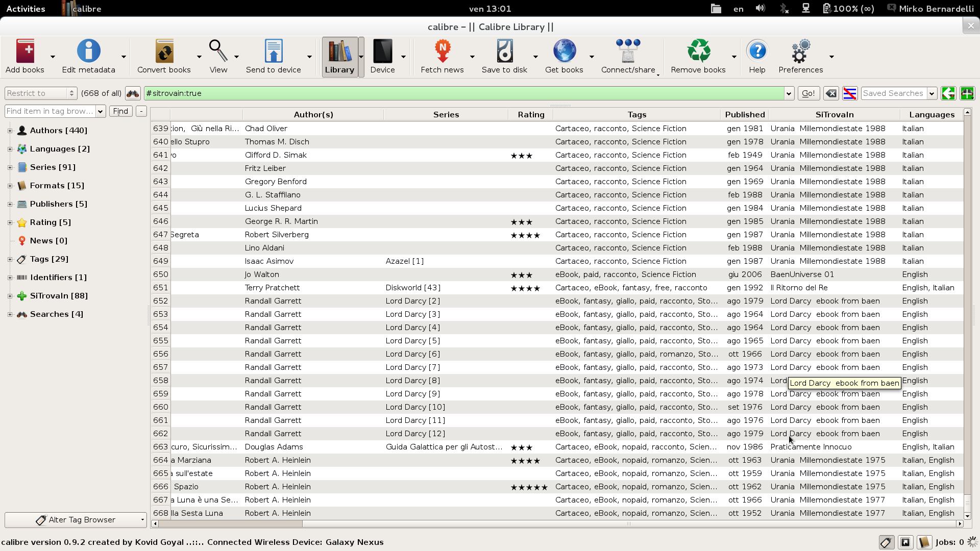Open advanced search binoculars icon
The width and height of the screenshot is (980, 551).
coord(133,93)
